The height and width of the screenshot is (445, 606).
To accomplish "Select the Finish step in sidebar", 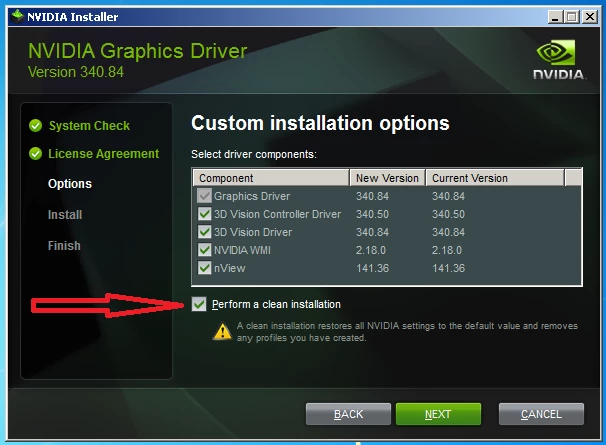I will [x=64, y=246].
